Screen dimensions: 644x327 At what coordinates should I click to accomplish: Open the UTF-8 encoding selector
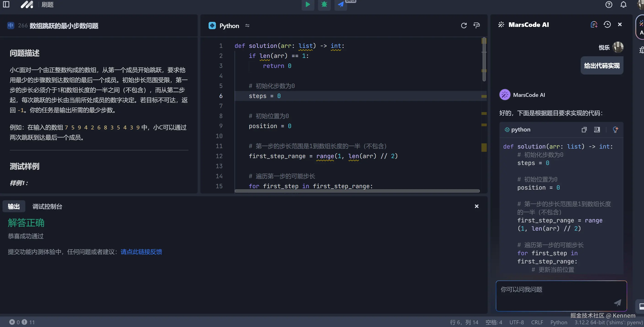pos(517,322)
